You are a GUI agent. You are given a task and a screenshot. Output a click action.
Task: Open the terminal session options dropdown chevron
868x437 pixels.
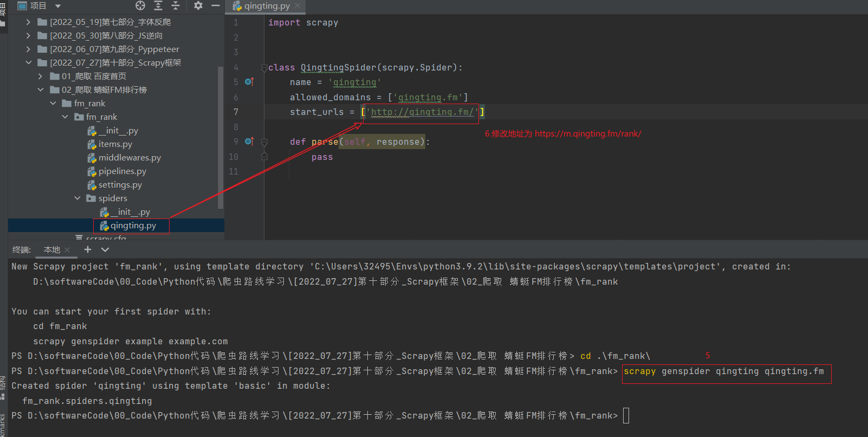[x=105, y=249]
